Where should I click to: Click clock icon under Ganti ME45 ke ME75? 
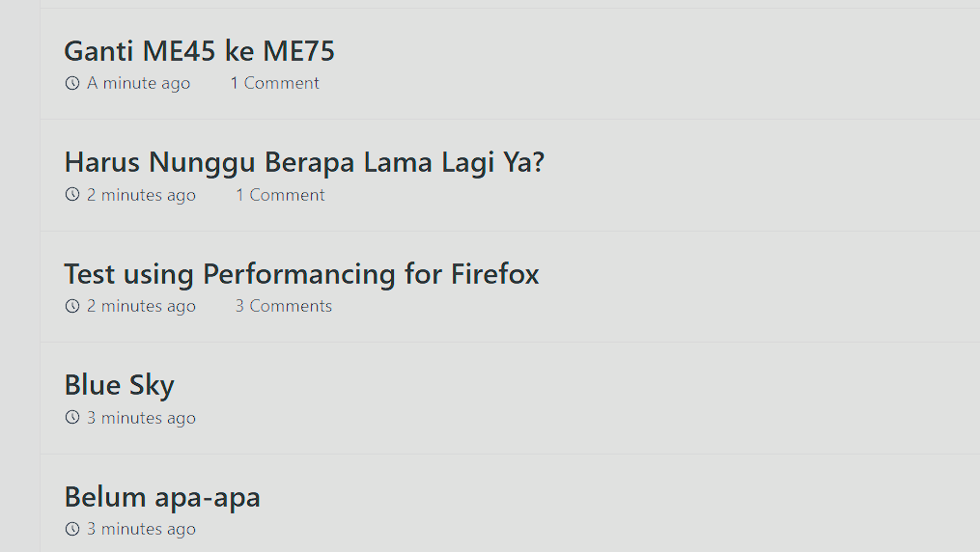(71, 84)
